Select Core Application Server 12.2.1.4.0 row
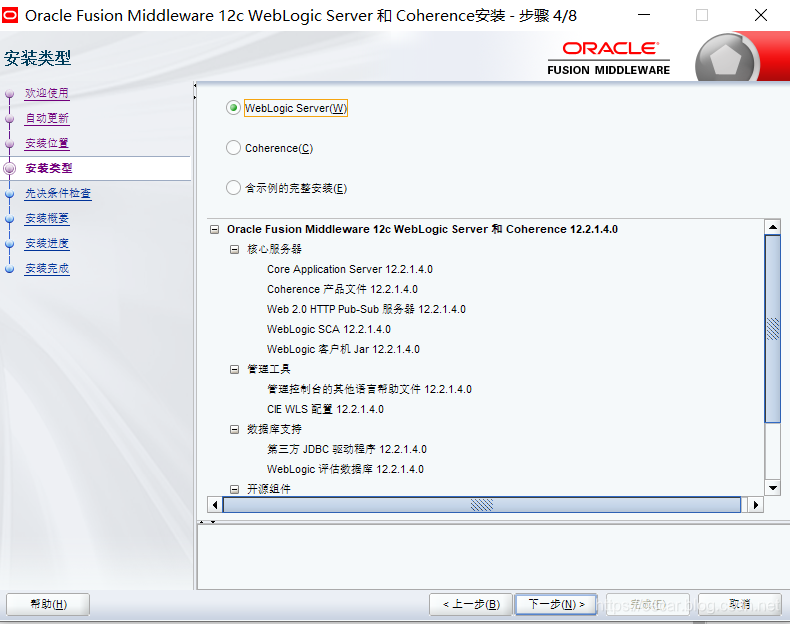Image resolution: width=790 pixels, height=624 pixels. 350,269
